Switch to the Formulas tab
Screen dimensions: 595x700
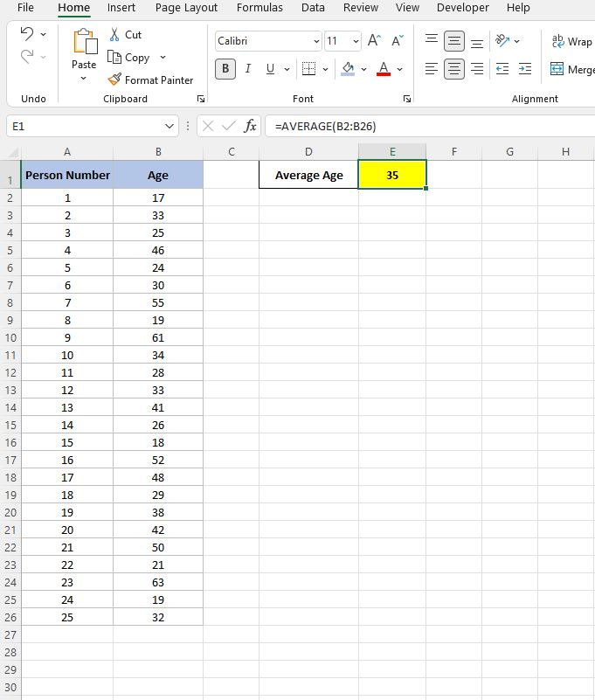(259, 8)
